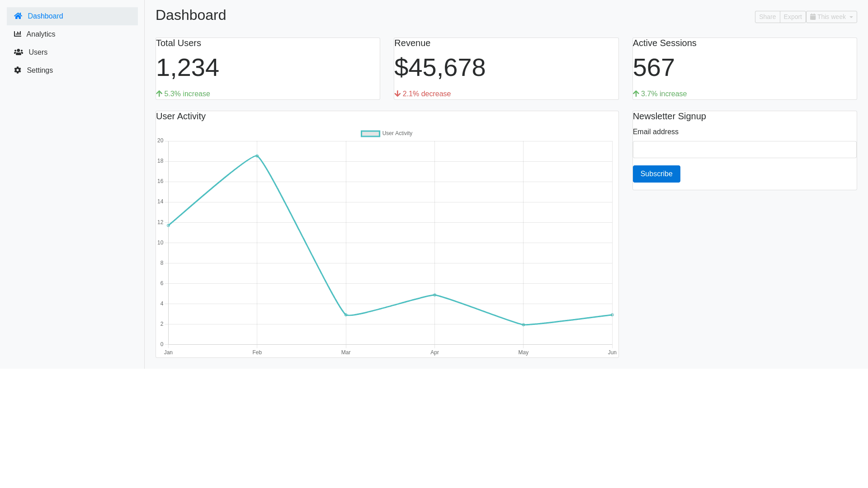Image resolution: width=868 pixels, height=488 pixels.
Task: Toggle the User Activity legend item
Action: pos(397,133)
